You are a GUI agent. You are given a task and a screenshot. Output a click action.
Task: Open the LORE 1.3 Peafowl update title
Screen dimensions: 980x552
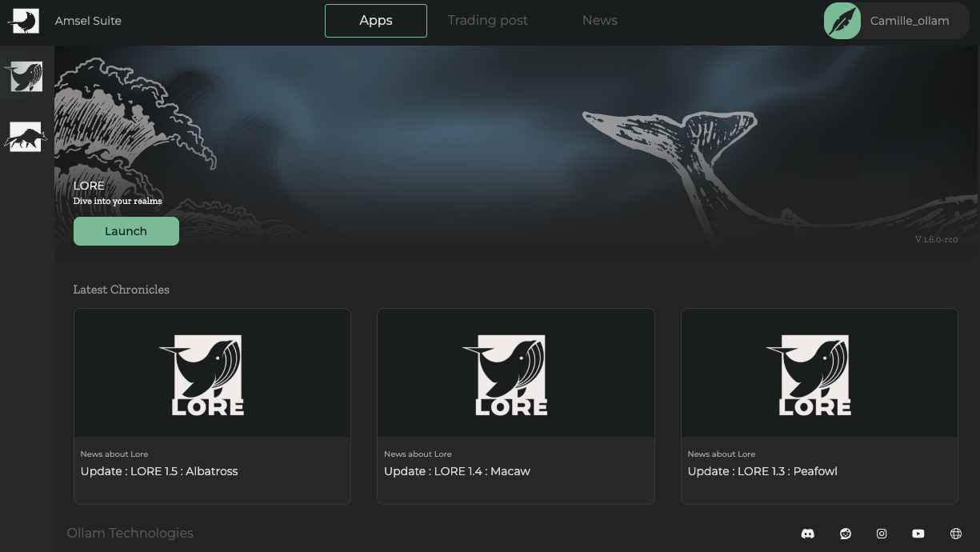762,471
